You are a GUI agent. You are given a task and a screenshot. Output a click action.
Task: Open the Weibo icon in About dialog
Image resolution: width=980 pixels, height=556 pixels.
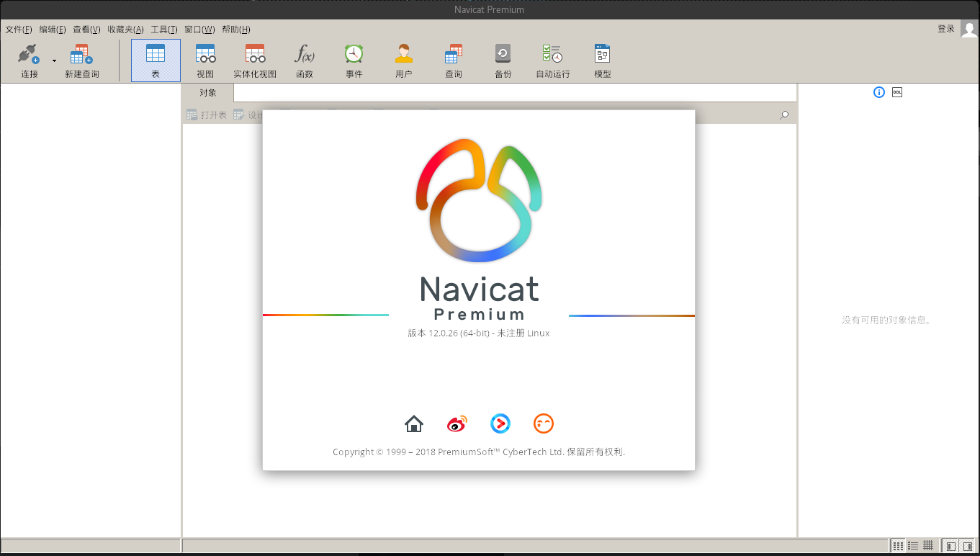tap(457, 423)
